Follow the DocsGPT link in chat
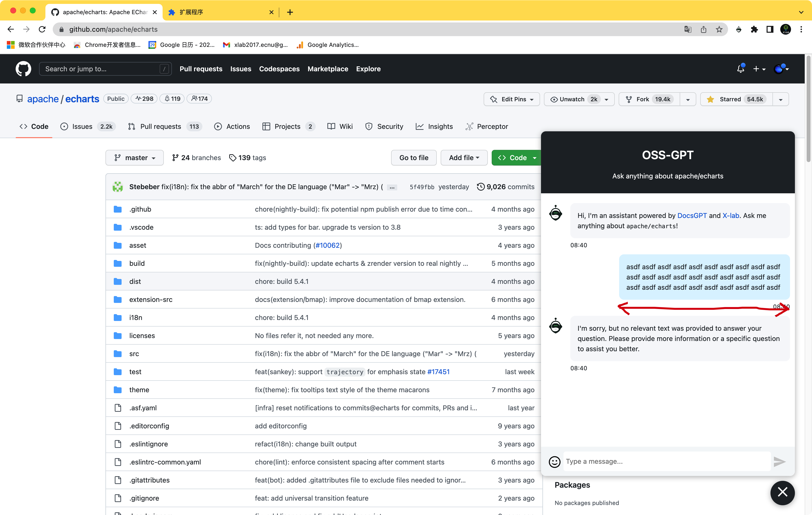This screenshot has width=812, height=515. (692, 215)
